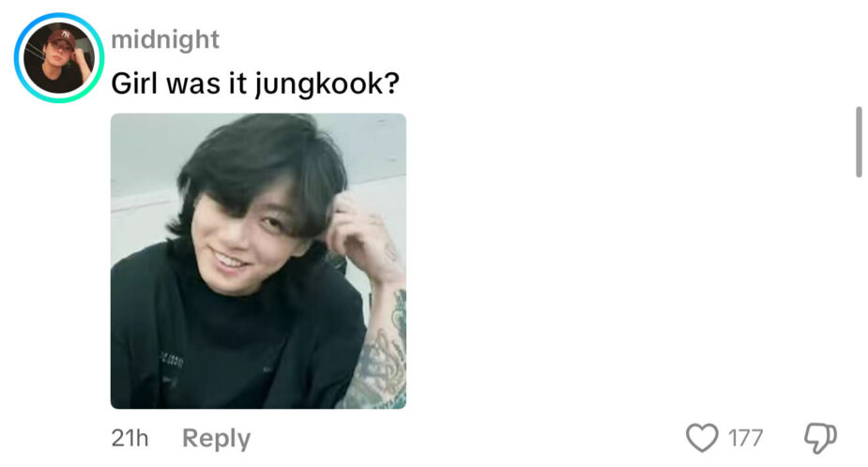Click the gray scrollbar thumb
Viewport: 868px width, 467px height.
[x=859, y=143]
